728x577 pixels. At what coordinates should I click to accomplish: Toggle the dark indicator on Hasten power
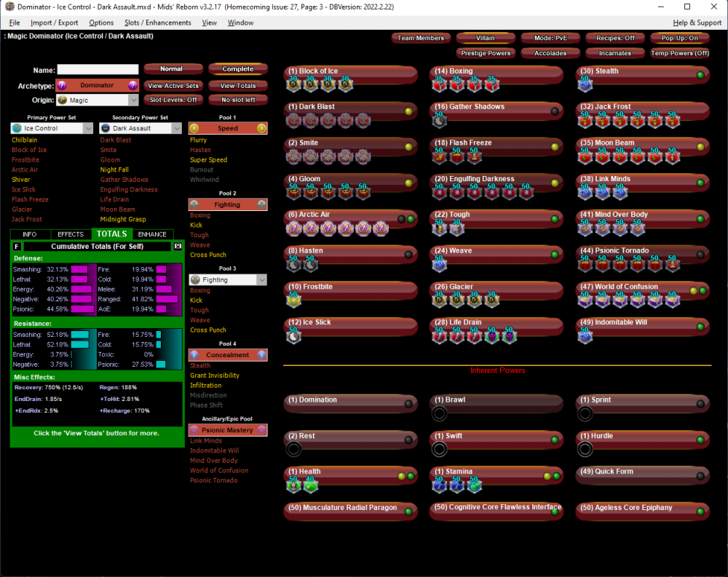(408, 255)
